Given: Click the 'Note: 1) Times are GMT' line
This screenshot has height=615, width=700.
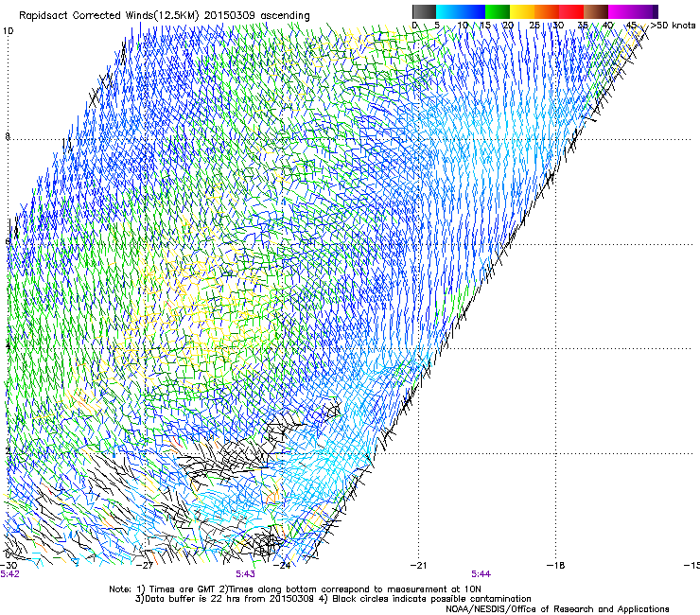Looking at the screenshot, I should pyautogui.click(x=295, y=589).
